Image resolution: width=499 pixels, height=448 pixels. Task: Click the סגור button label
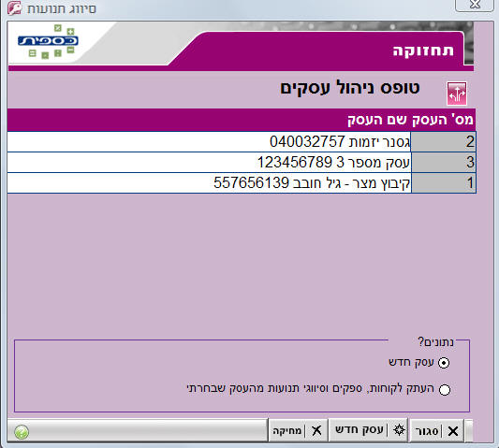tap(427, 431)
